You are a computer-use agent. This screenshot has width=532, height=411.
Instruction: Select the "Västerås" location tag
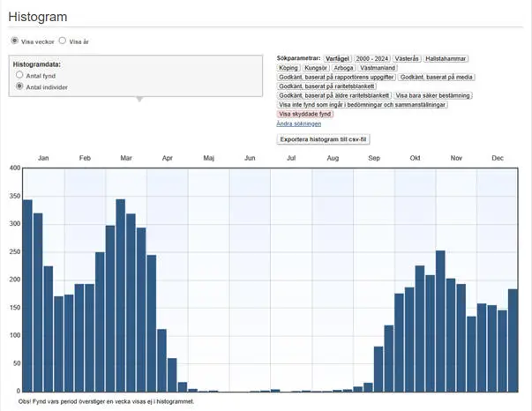(407, 58)
